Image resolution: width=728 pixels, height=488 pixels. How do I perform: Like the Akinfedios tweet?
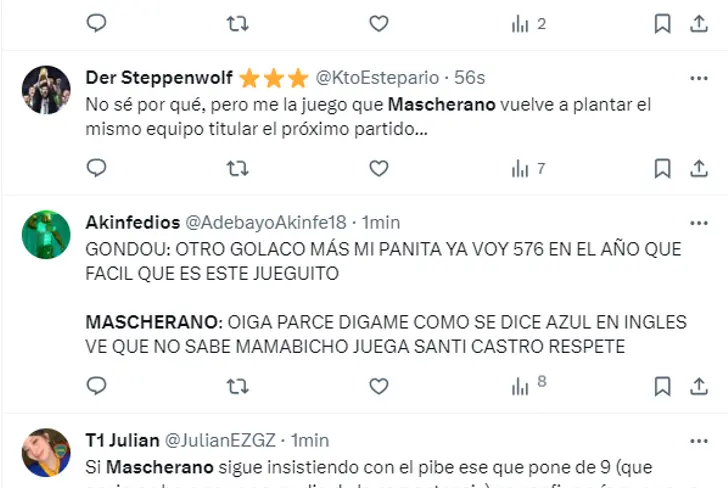tap(379, 386)
